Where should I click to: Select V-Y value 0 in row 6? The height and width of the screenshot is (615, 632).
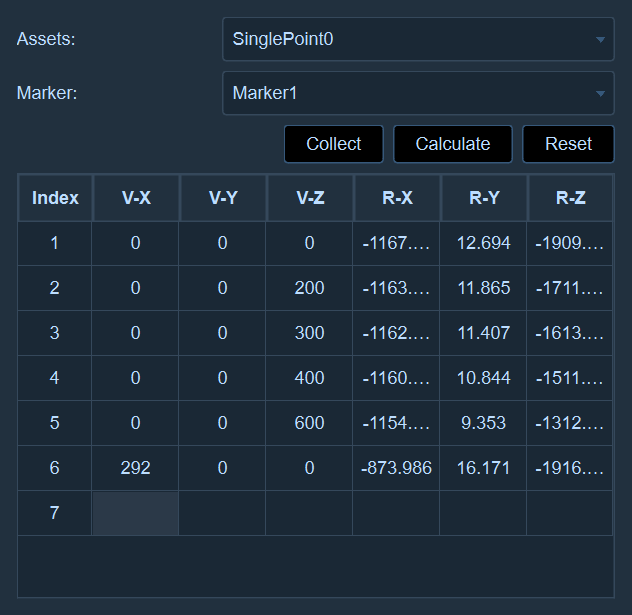(x=222, y=468)
